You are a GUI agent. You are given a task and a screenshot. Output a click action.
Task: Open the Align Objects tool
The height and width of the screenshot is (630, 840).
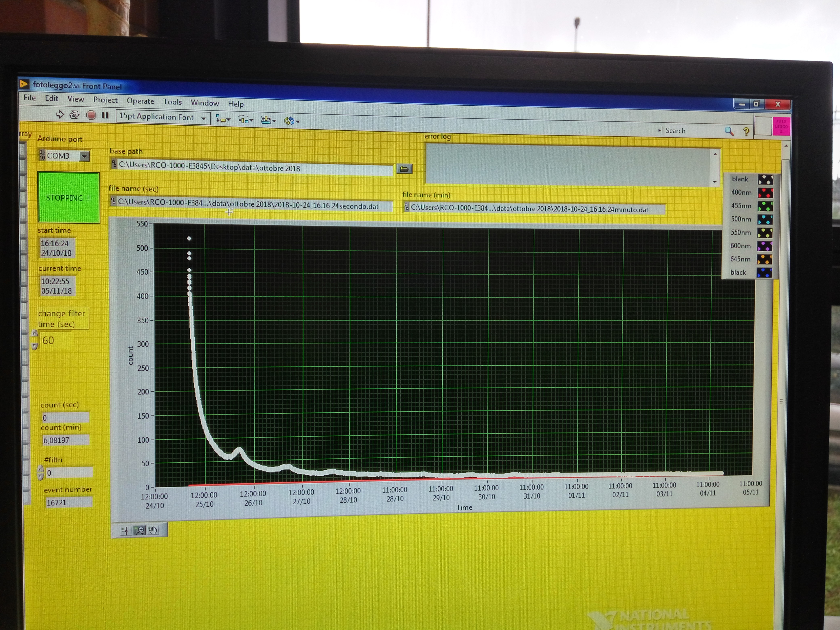223,119
